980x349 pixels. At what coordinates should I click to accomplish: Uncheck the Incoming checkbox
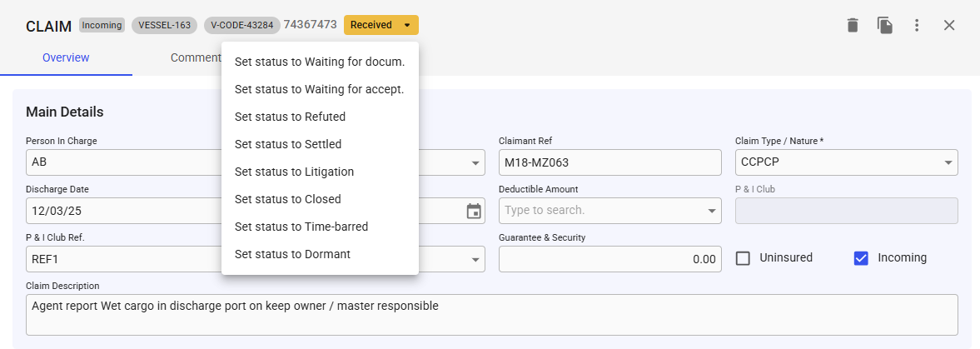coord(861,258)
